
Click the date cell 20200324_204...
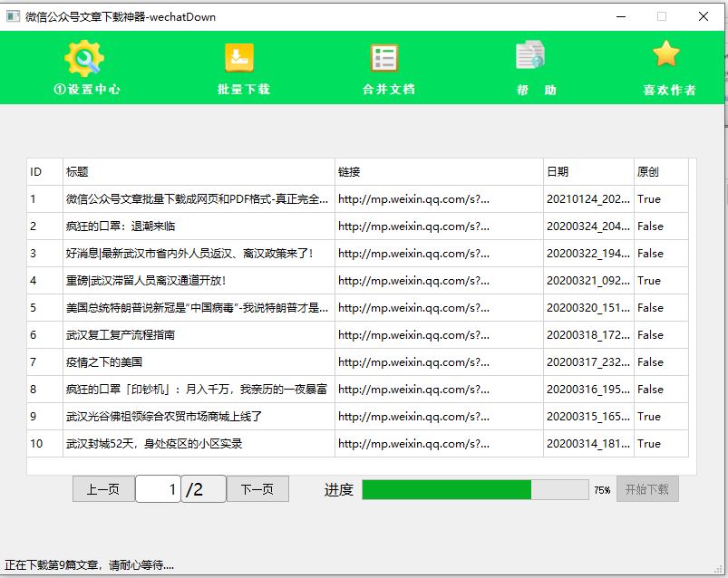click(588, 226)
